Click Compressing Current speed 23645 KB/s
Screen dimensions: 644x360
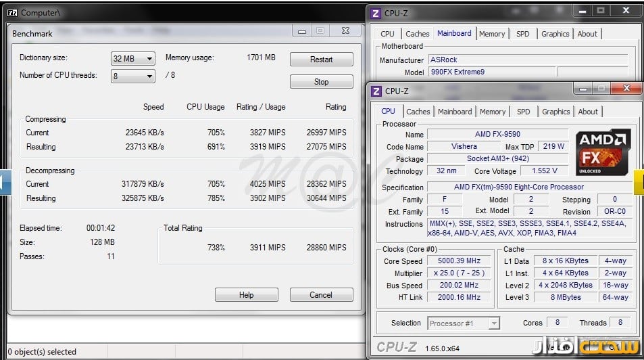[x=145, y=133]
